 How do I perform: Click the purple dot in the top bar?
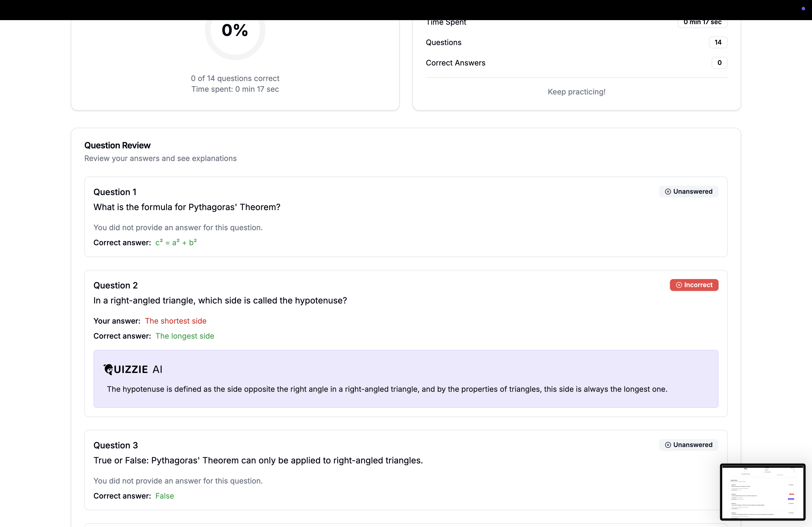(x=803, y=9)
